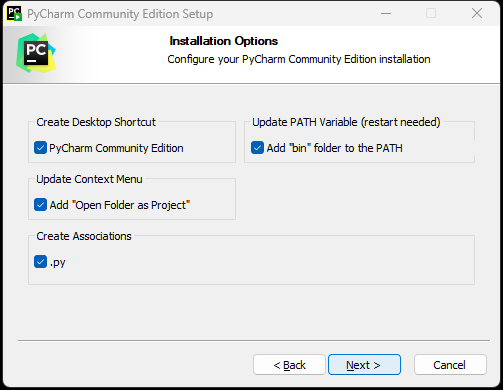Uncheck the PyCharm Community Edition desktop shortcut checkbox
The image size is (503, 390).
(40, 148)
